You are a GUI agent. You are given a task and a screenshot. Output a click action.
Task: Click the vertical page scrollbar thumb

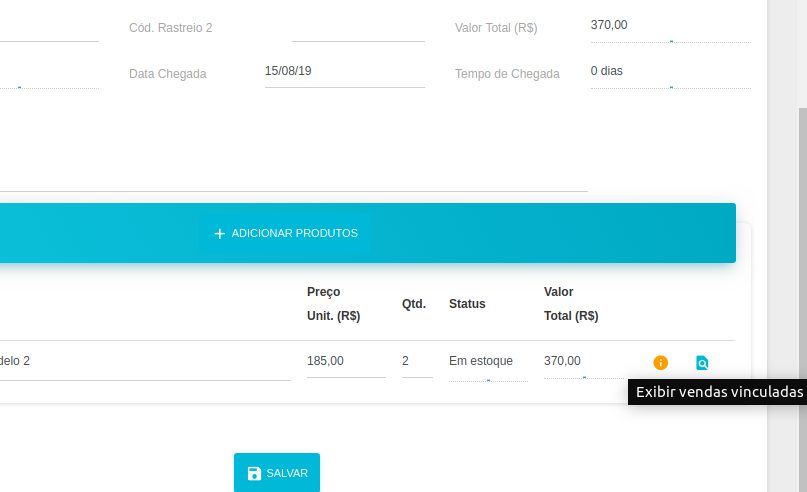click(803, 300)
